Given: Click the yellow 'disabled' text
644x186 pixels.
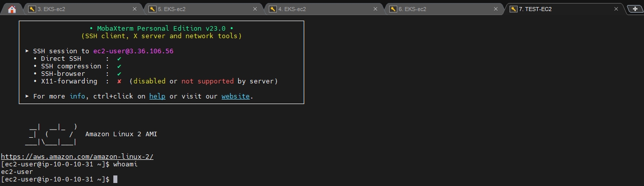Looking at the screenshot, I should (149, 81).
